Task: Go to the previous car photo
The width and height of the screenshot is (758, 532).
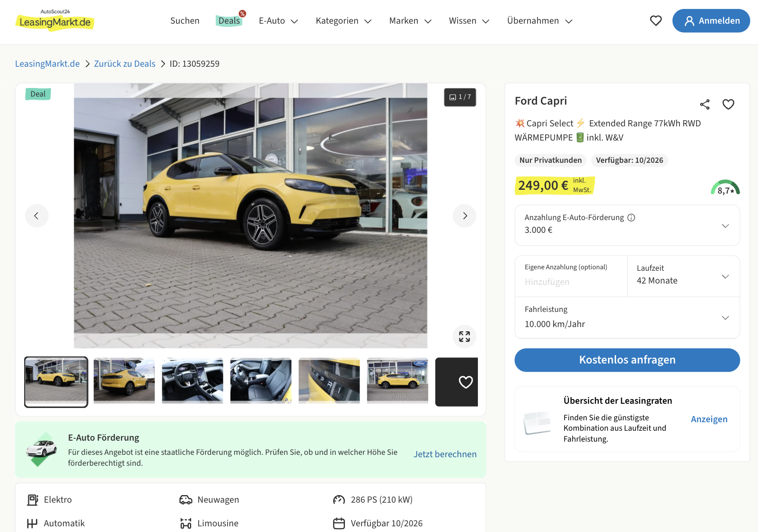Action: [37, 216]
